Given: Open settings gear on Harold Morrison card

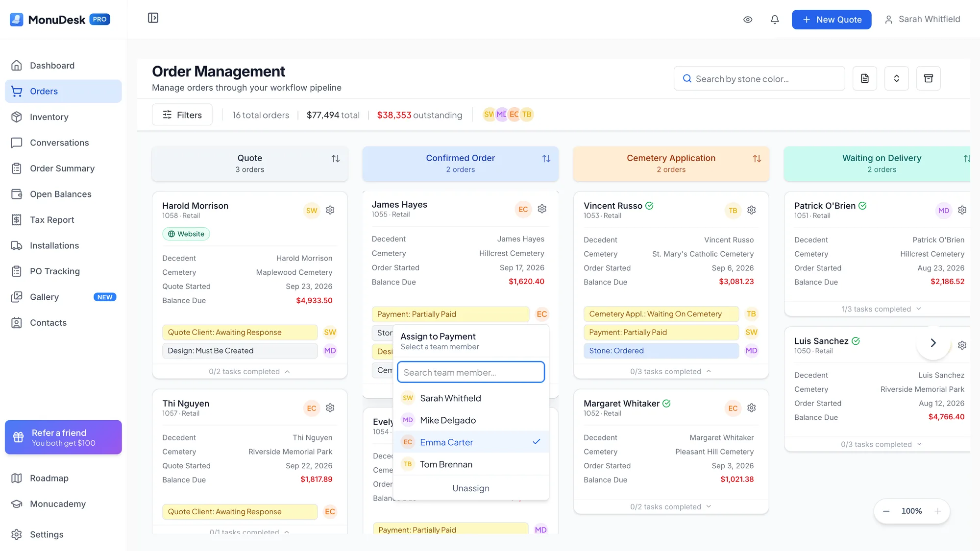Looking at the screenshot, I should [330, 210].
